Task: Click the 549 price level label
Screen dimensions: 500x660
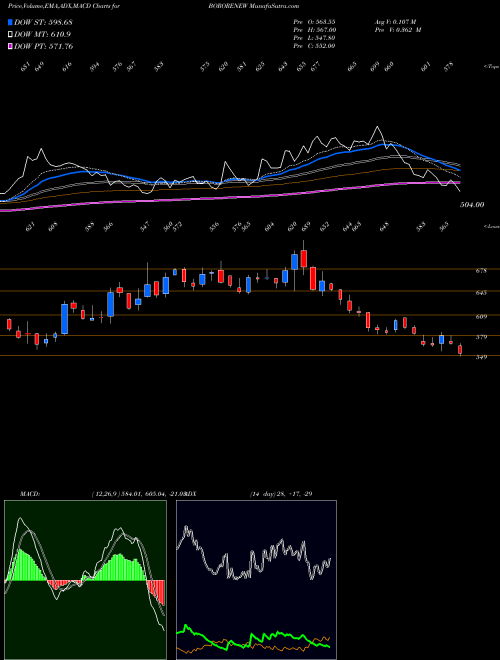Action: point(481,357)
